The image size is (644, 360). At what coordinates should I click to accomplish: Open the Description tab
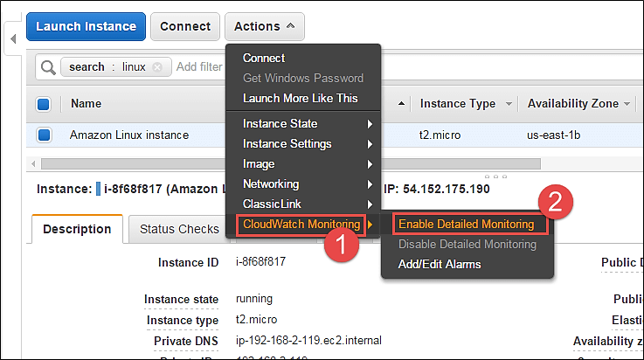click(77, 229)
